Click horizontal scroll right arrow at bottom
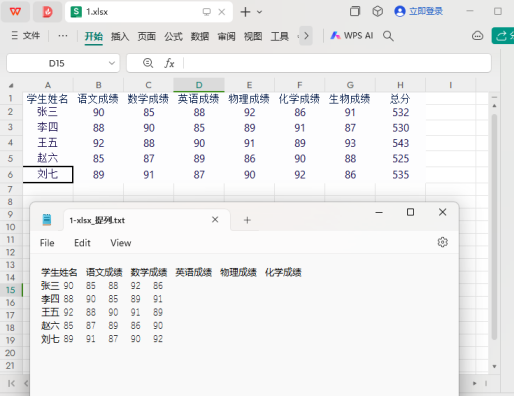514x396 pixels. [x=474, y=383]
